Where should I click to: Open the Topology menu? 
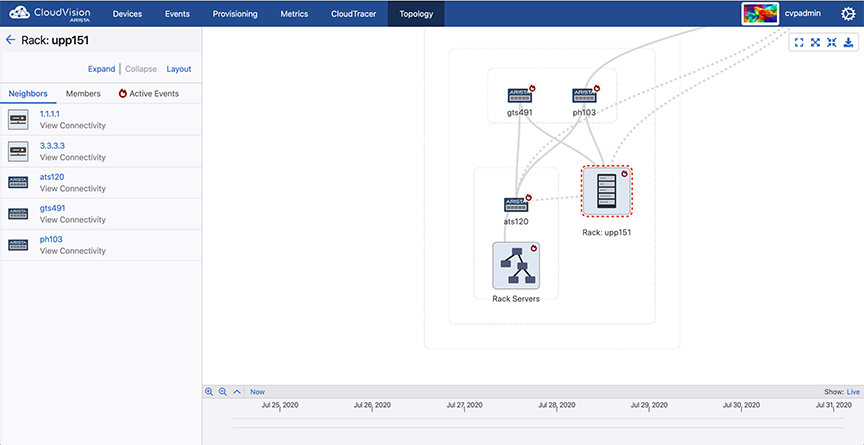pyautogui.click(x=416, y=14)
